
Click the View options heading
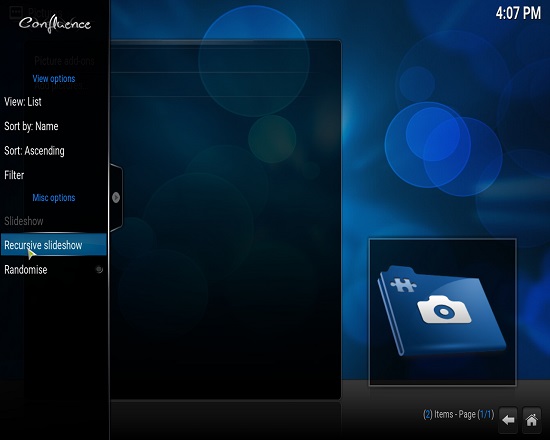point(54,79)
